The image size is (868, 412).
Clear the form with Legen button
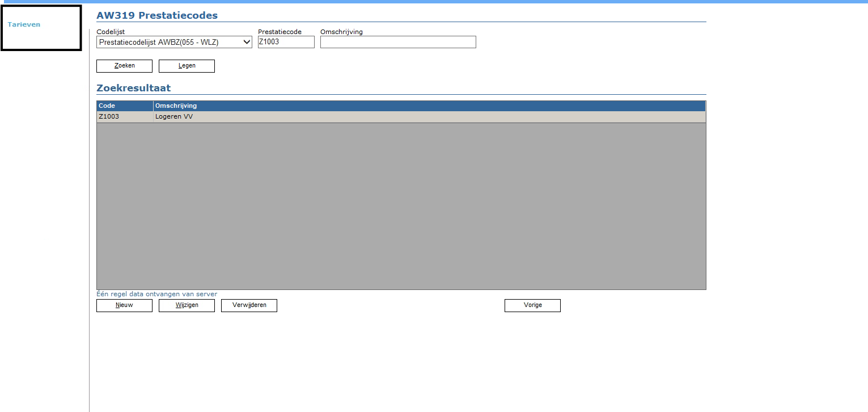(x=187, y=66)
